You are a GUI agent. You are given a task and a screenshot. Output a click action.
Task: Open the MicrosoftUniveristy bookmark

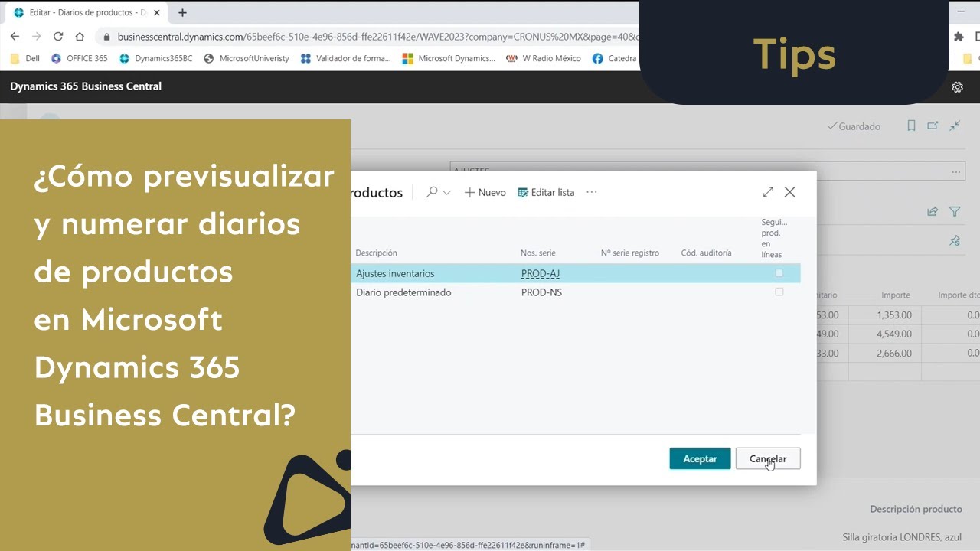[x=247, y=58]
